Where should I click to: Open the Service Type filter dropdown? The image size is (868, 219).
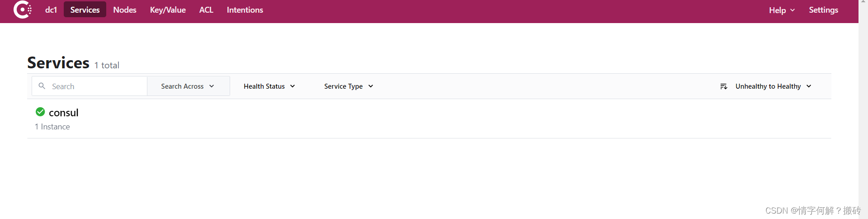coord(349,86)
